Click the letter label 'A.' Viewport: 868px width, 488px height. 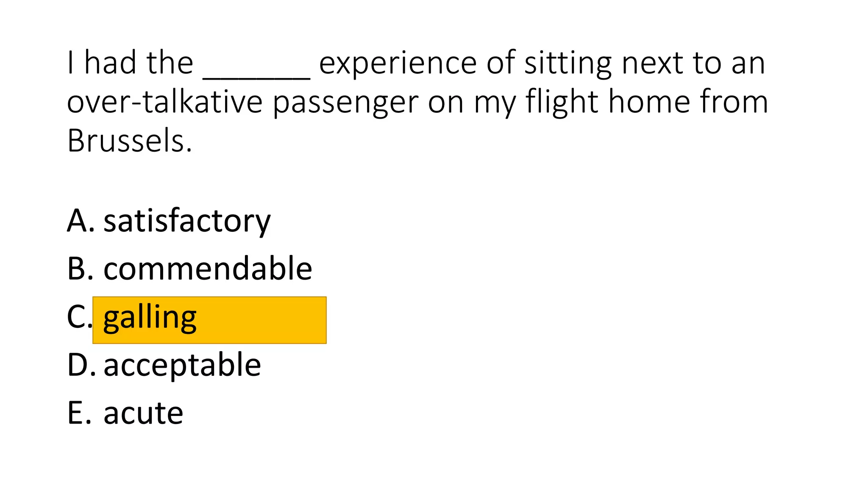point(81,221)
